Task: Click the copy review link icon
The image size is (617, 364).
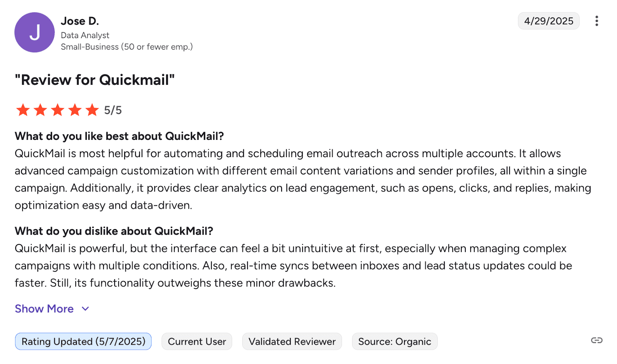Action: 597,340
